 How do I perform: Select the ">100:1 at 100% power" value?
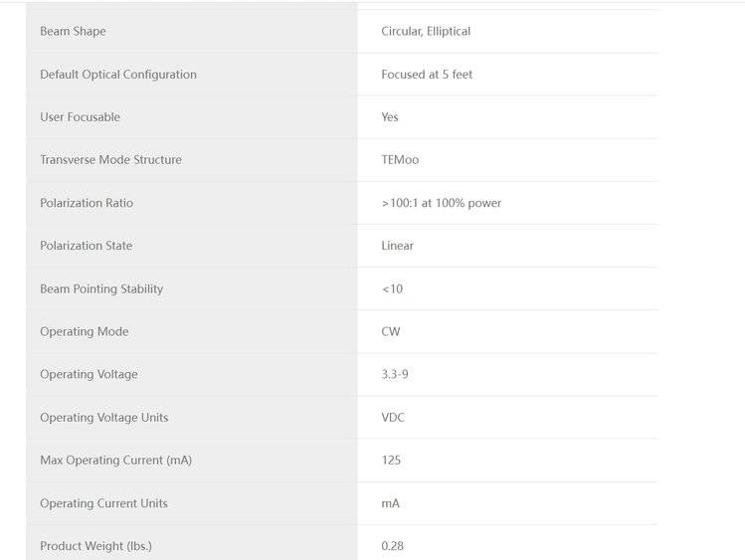click(441, 203)
